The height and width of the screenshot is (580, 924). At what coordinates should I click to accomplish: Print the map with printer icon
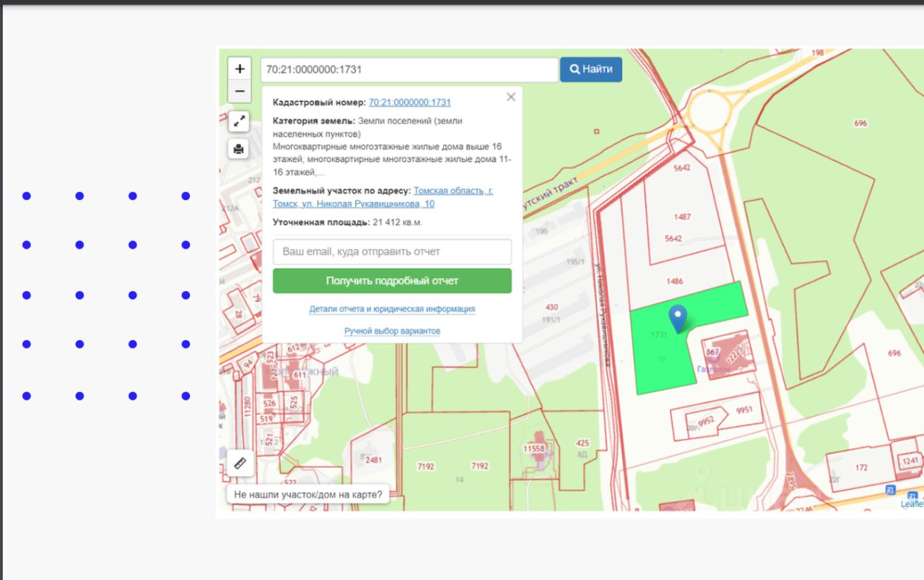coord(240,149)
